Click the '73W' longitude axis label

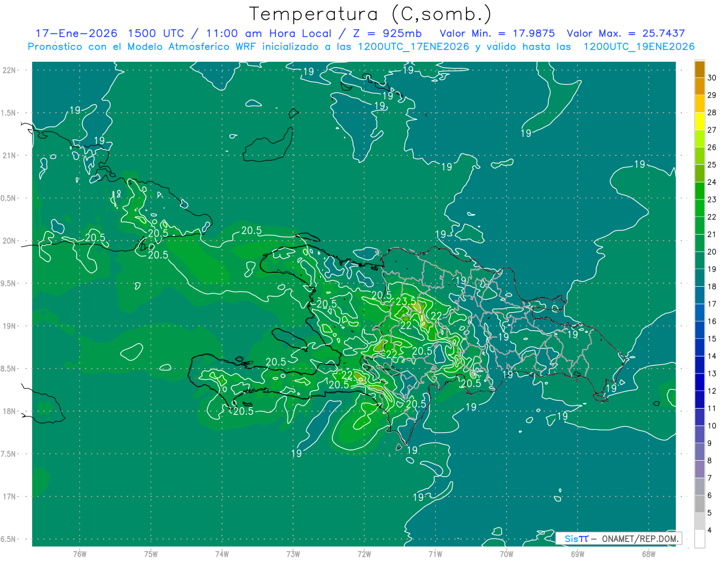pyautogui.click(x=293, y=554)
